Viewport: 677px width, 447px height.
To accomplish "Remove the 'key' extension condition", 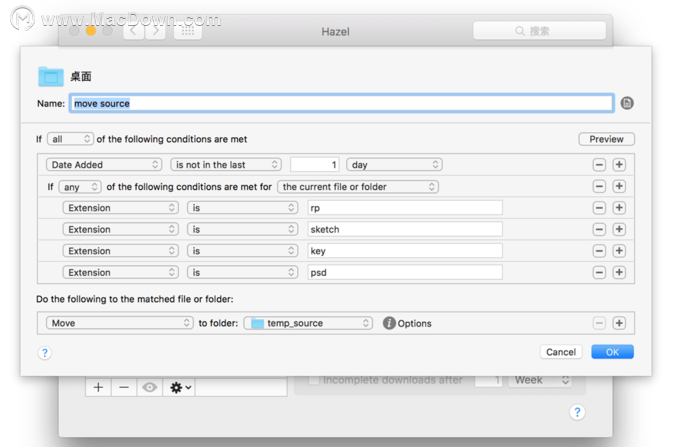I will point(599,251).
